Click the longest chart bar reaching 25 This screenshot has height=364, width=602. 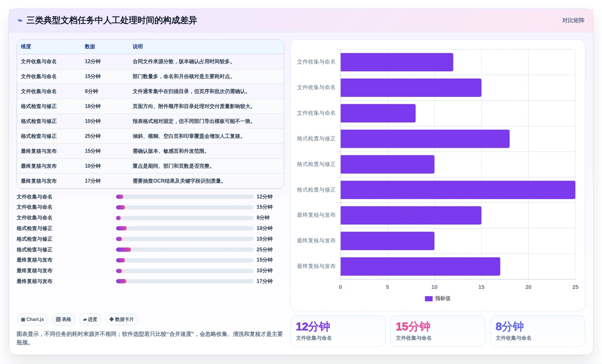pos(458,190)
